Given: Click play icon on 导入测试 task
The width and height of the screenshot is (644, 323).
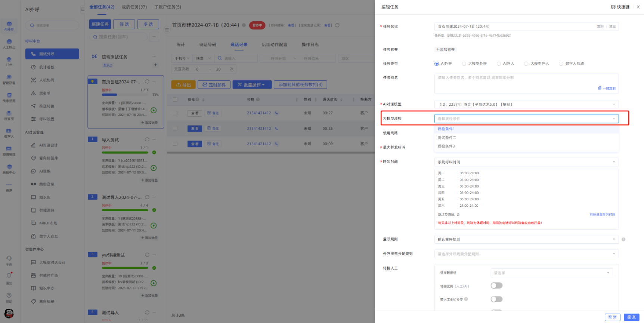Looking at the screenshot, I should point(154,168).
